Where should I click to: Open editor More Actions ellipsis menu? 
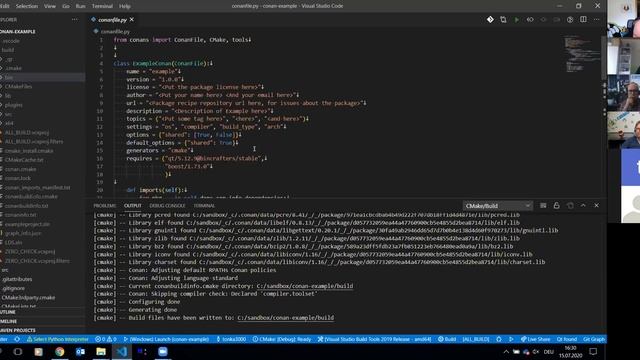[597, 20]
